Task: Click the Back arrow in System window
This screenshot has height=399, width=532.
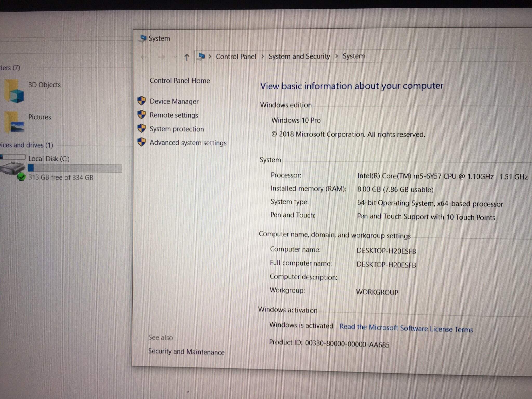Action: [144, 57]
